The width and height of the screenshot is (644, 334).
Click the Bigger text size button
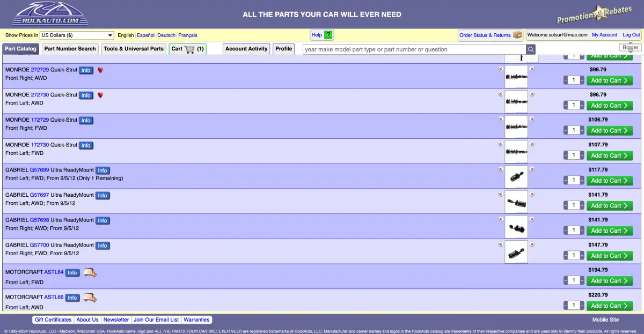pyautogui.click(x=631, y=48)
